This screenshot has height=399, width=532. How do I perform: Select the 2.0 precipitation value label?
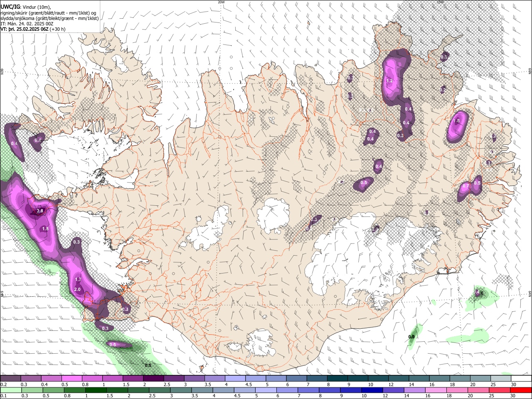pos(77,289)
